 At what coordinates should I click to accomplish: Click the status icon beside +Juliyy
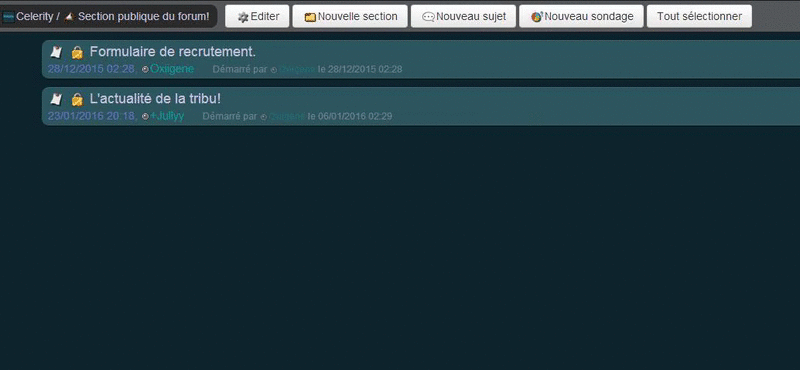point(145,116)
